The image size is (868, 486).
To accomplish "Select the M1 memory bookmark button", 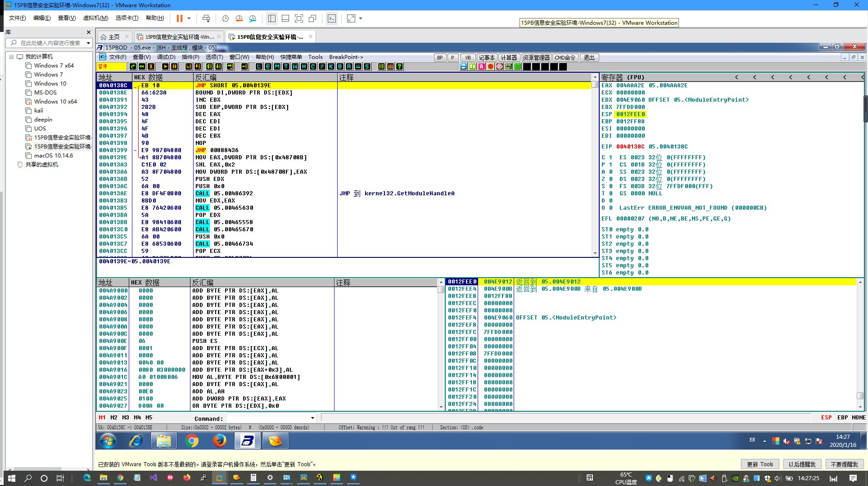I will (102, 418).
